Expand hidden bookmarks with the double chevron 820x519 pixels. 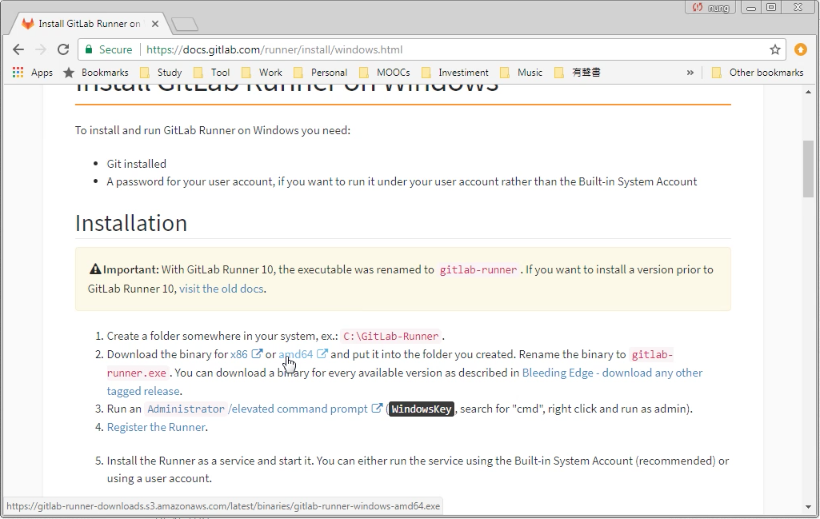[x=690, y=72]
